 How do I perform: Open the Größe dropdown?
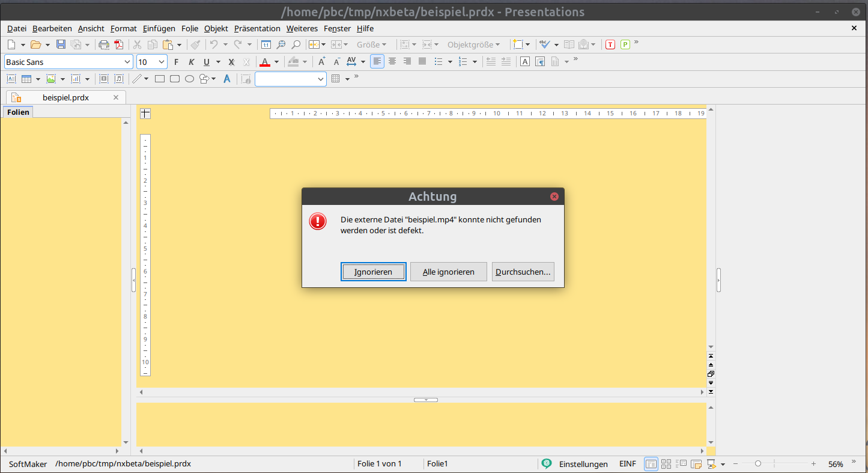(x=371, y=44)
